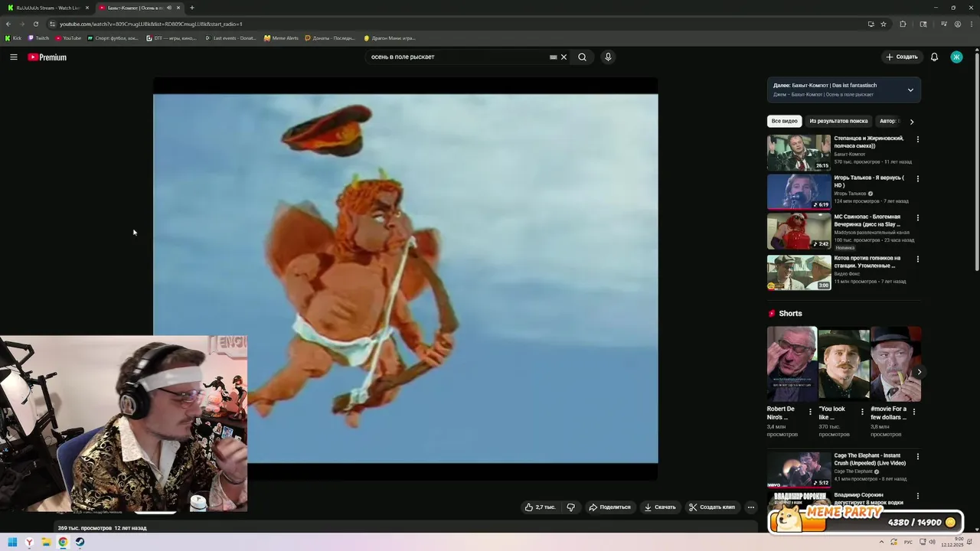Open YouTube notifications bell
Image resolution: width=980 pixels, height=551 pixels.
pyautogui.click(x=934, y=57)
